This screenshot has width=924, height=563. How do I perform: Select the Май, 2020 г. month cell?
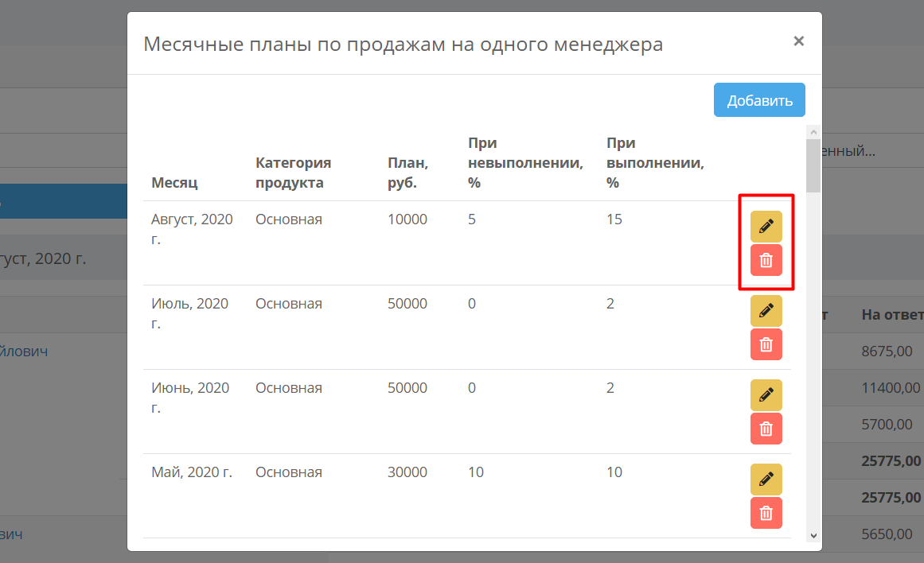click(x=192, y=472)
